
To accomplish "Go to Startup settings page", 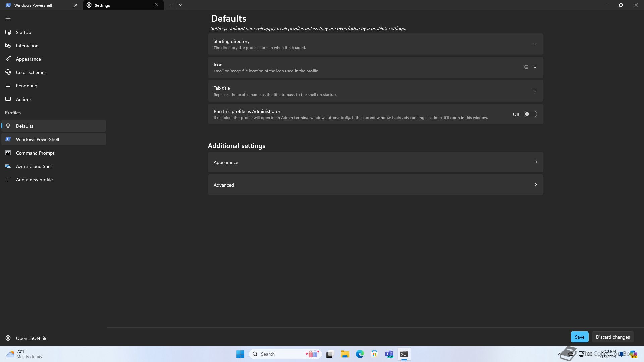I will pos(54,32).
